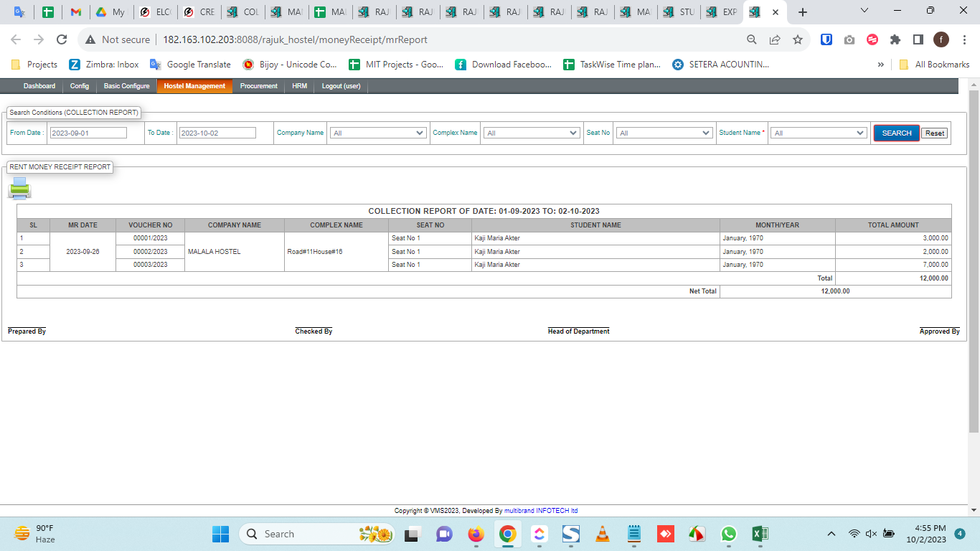This screenshot has height=551, width=980.
Task: Open the Complex Name dropdown
Action: (x=531, y=133)
